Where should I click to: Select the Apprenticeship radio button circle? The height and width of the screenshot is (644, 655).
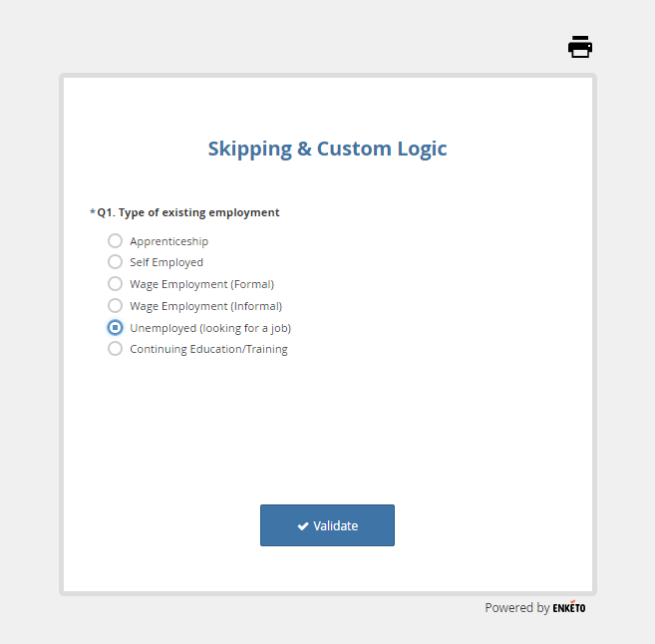pyautogui.click(x=116, y=241)
